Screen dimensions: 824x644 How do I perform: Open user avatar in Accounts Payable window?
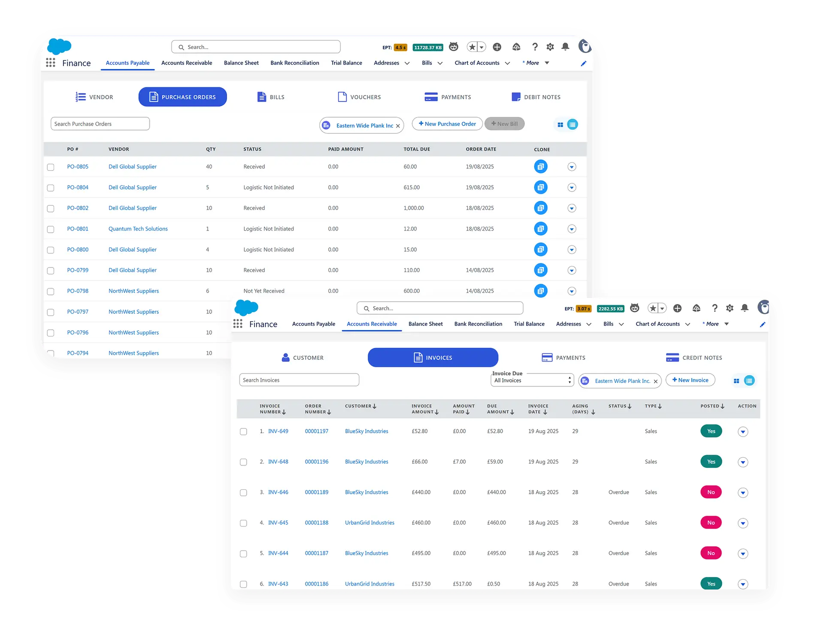pos(585,46)
